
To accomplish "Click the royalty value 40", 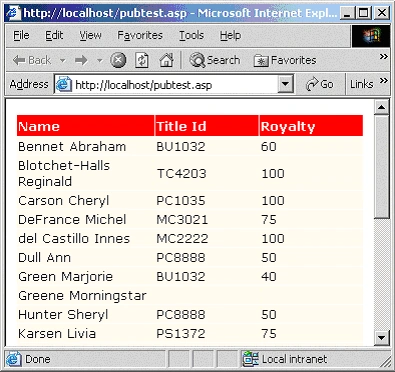I will pyautogui.click(x=269, y=276).
